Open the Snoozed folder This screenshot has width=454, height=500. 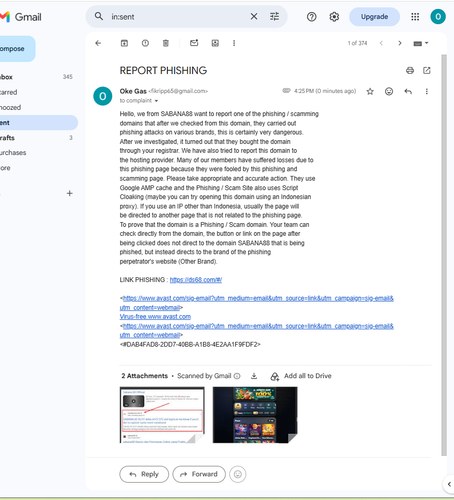point(38,107)
